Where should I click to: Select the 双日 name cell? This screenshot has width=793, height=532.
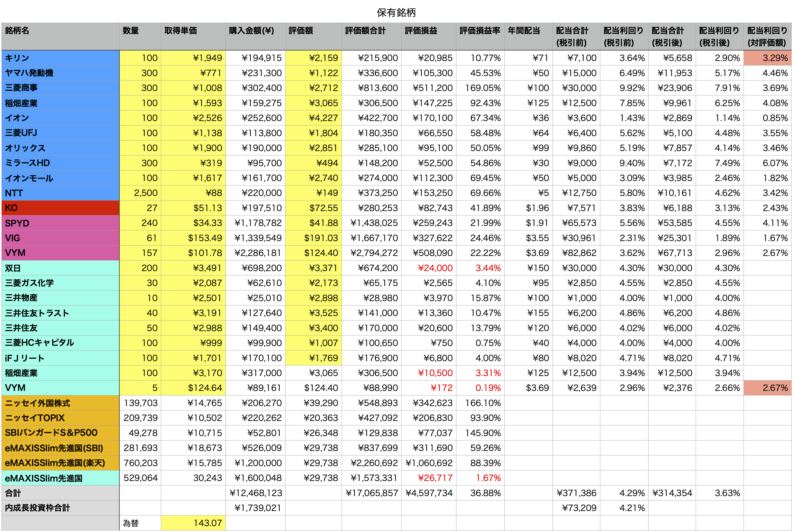pos(60,268)
